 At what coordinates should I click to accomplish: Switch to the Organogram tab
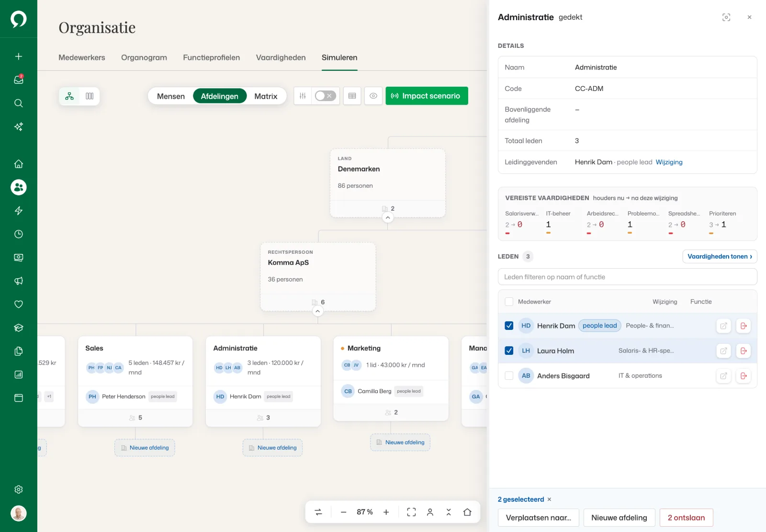(144, 57)
